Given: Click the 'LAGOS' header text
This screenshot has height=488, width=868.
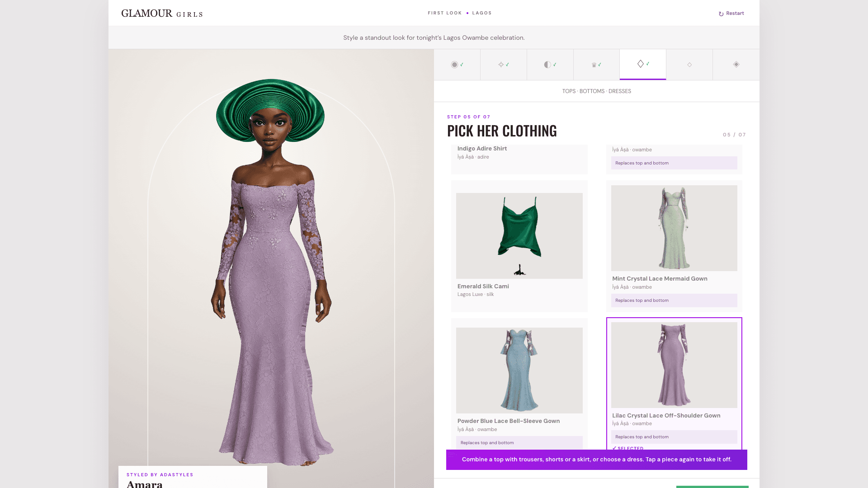Looking at the screenshot, I should point(482,13).
